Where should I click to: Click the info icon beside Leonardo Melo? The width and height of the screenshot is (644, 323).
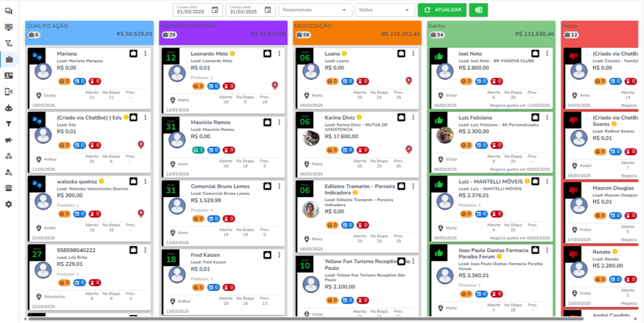232,53
